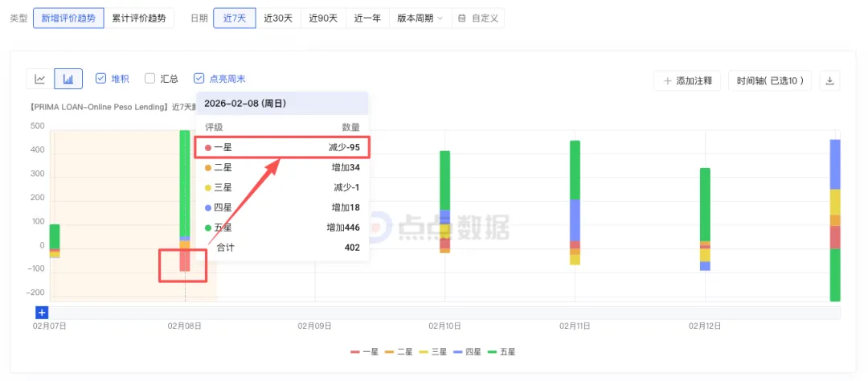
Task: Toggle 三星 series in legend
Action: pyautogui.click(x=433, y=351)
